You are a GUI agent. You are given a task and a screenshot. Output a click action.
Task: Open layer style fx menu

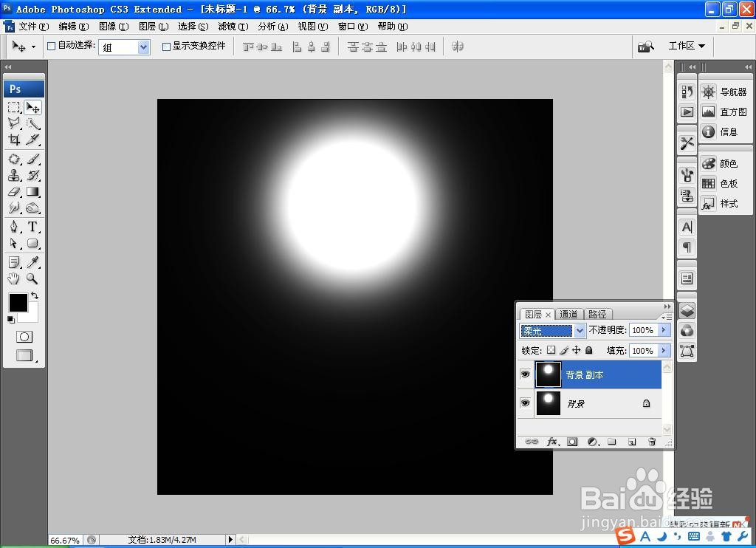tap(552, 442)
